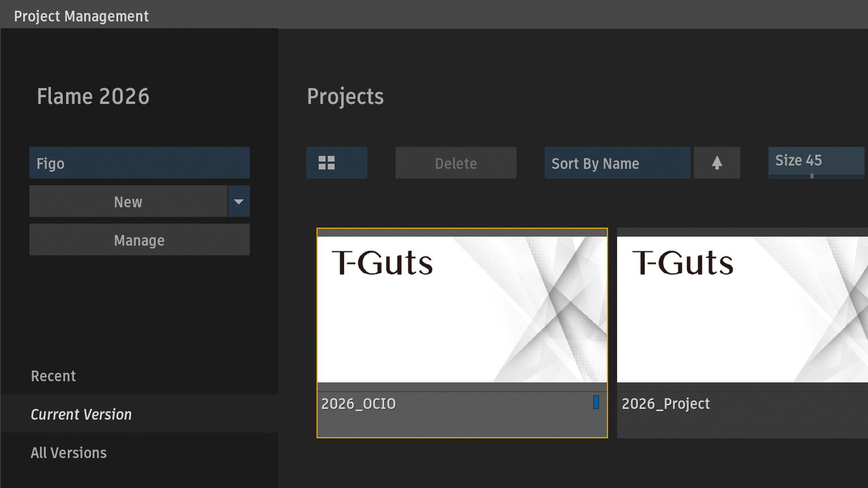Select the 2026_Project thumbnail
The image size is (868, 488).
(x=743, y=310)
